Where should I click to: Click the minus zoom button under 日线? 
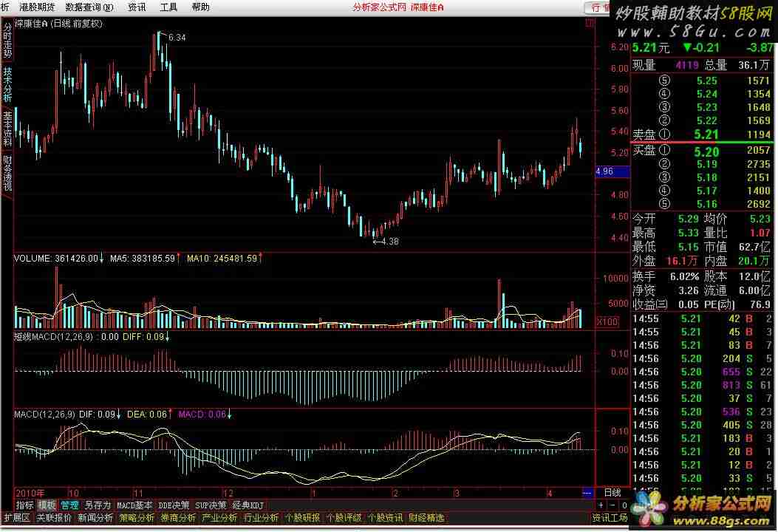(612, 505)
